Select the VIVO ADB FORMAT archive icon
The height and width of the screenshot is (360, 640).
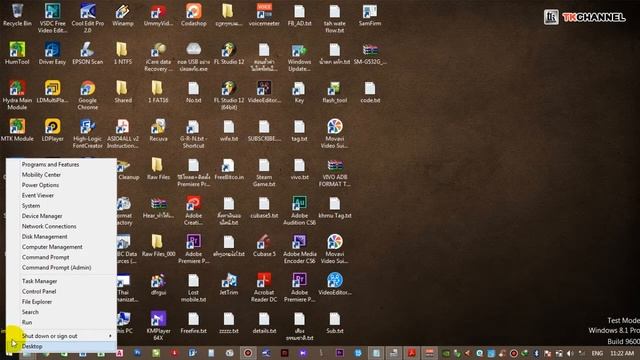coord(335,172)
